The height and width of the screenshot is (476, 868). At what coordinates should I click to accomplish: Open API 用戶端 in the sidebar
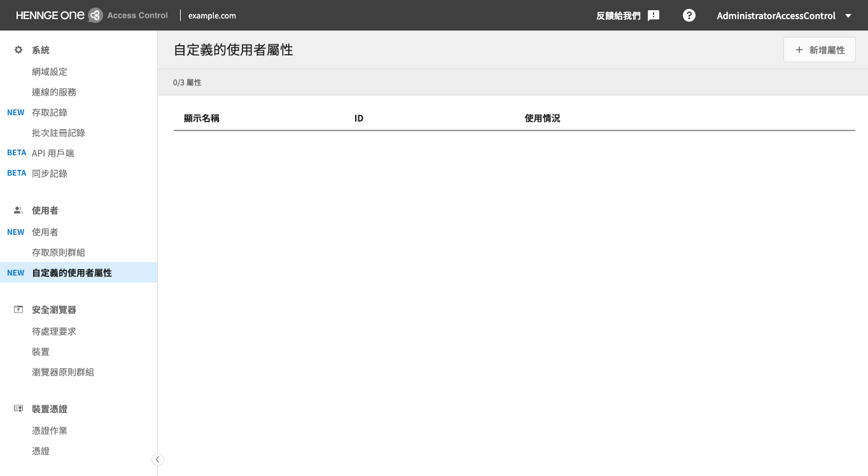click(53, 153)
